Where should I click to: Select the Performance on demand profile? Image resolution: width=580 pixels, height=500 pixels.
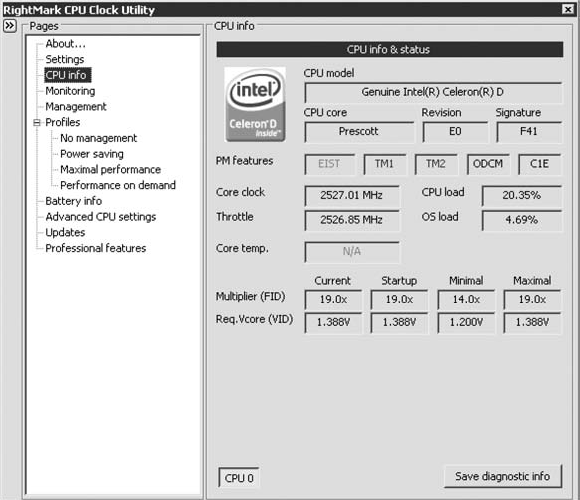point(118,185)
